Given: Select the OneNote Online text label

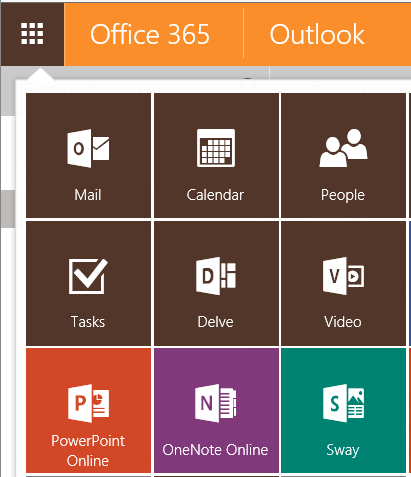Looking at the screenshot, I should 215,450.
